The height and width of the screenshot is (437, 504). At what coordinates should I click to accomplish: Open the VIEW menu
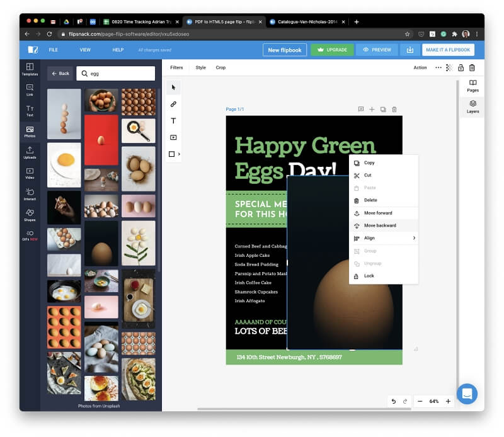(85, 50)
